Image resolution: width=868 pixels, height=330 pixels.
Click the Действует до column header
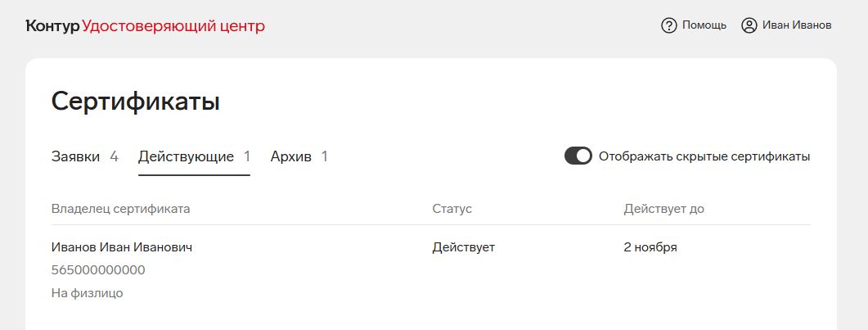(663, 209)
